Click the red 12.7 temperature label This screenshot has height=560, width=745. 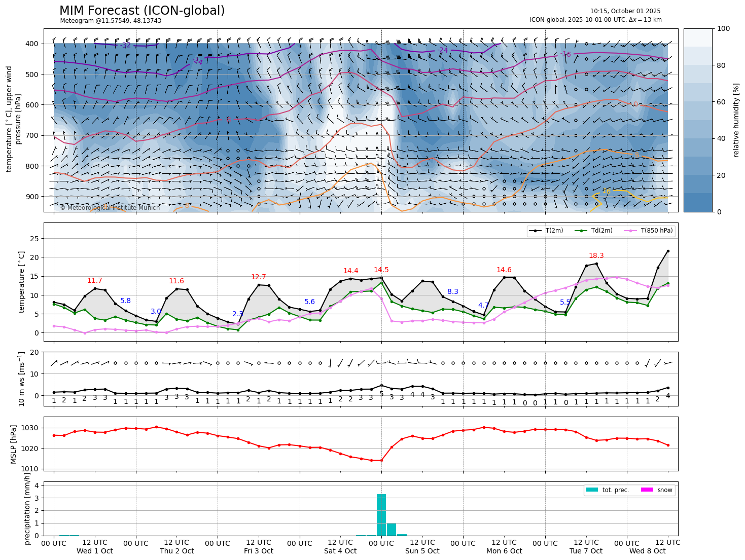click(259, 277)
